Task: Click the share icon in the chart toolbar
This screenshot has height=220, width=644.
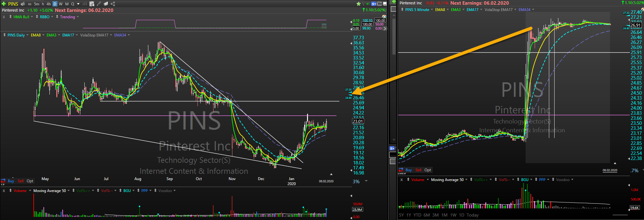Action: click(x=113, y=4)
